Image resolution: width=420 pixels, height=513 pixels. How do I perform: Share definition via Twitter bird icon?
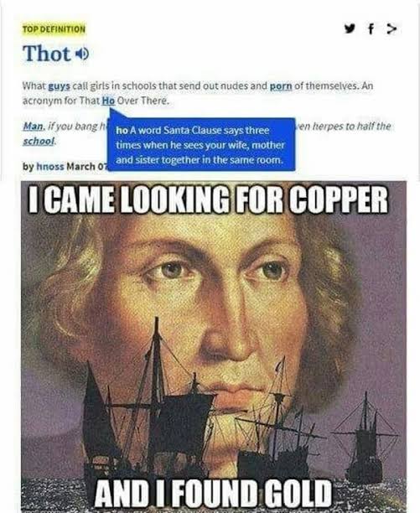tap(350, 28)
